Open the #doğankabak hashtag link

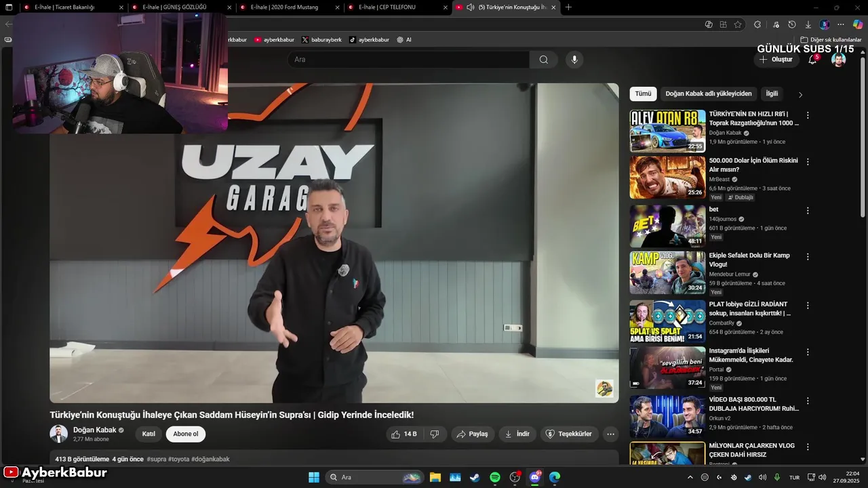(210, 459)
